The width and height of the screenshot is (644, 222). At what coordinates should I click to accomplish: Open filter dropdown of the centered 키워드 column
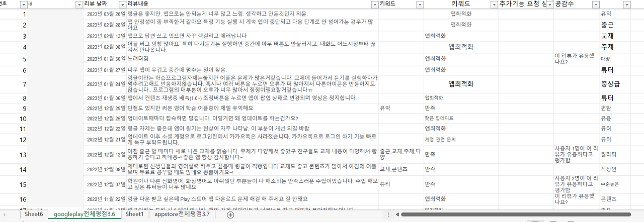(494, 4)
